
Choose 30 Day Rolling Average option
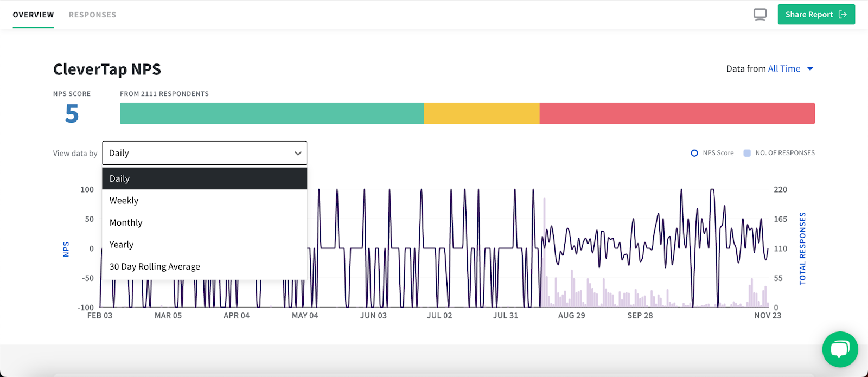coord(205,266)
